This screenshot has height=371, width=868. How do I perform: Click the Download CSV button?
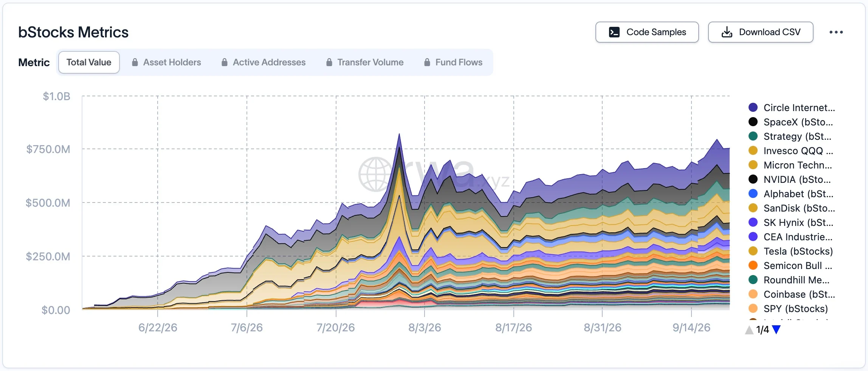tap(761, 32)
